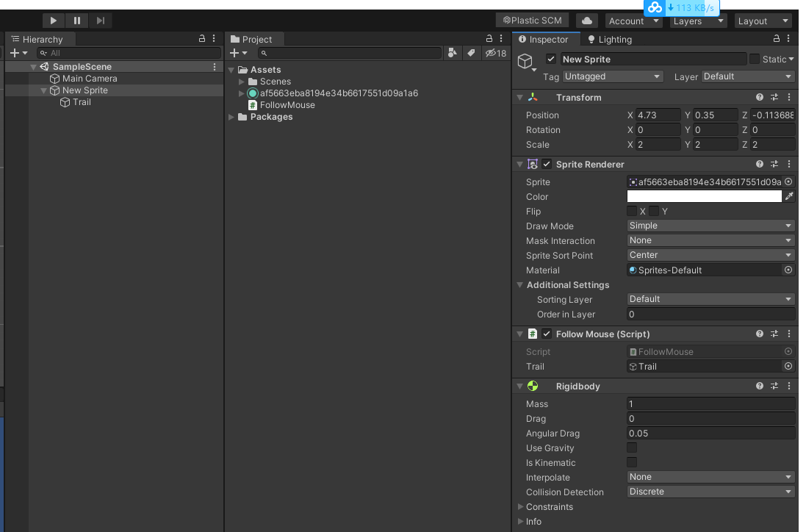
Task: Click the Sprite Renderer help icon
Action: (760, 164)
